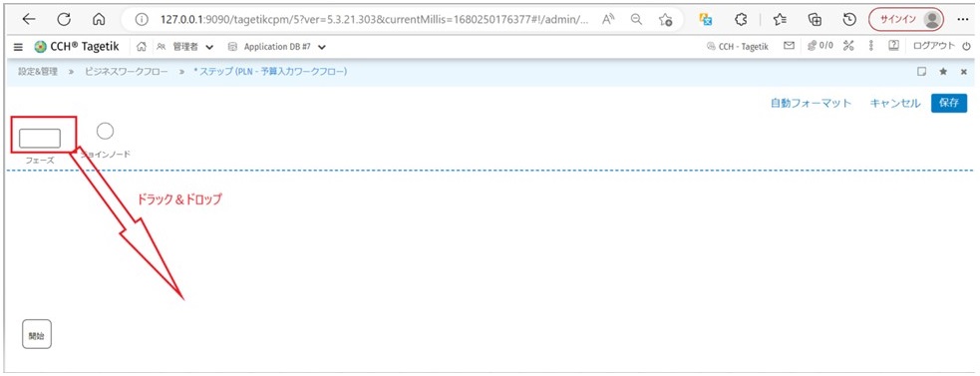Select the 開始 node on canvas

click(37, 334)
